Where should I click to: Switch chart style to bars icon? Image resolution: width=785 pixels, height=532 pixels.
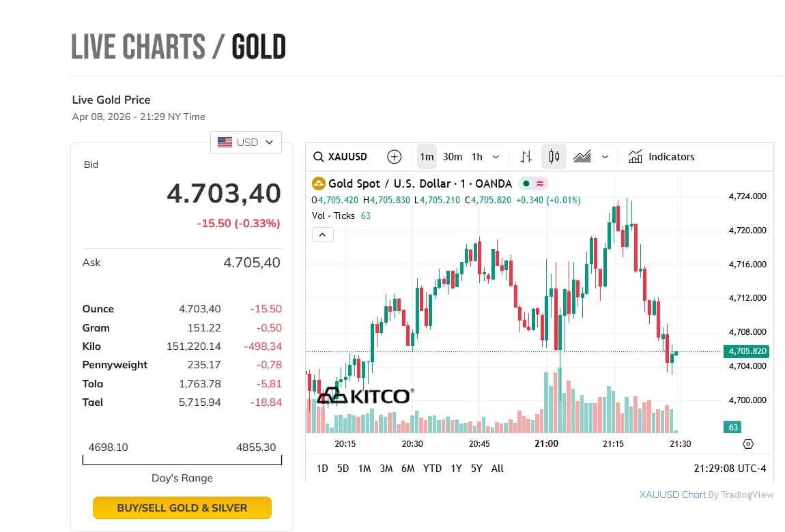click(x=526, y=157)
